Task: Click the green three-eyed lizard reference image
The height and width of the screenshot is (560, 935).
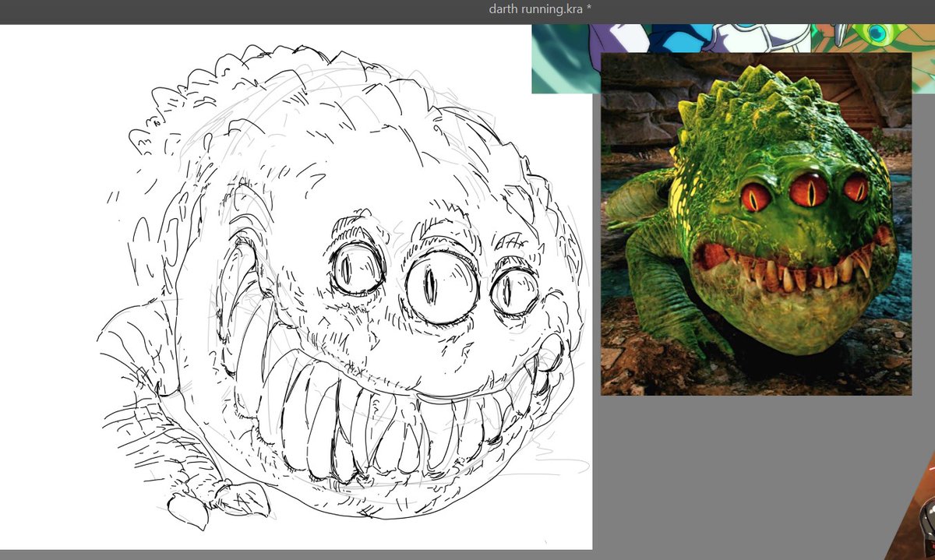Action: tap(756, 224)
